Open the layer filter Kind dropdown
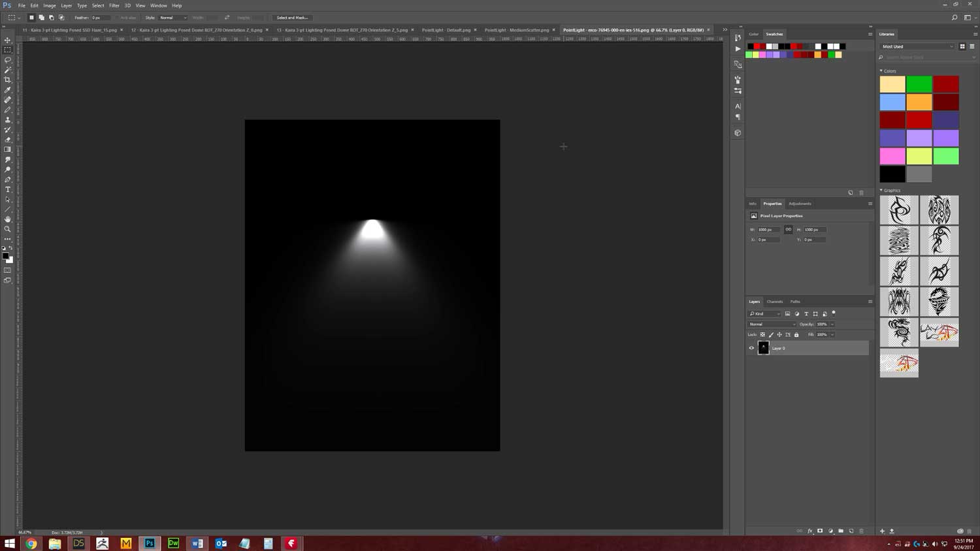 (765, 314)
